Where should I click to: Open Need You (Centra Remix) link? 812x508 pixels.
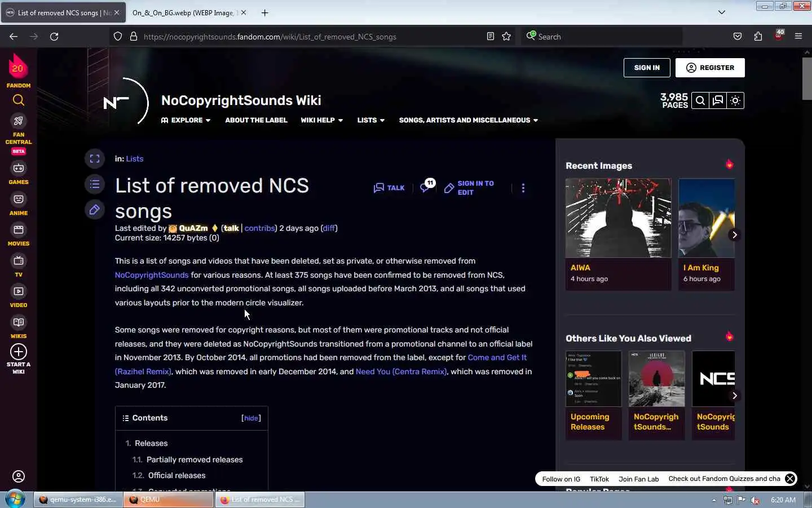pyautogui.click(x=401, y=371)
